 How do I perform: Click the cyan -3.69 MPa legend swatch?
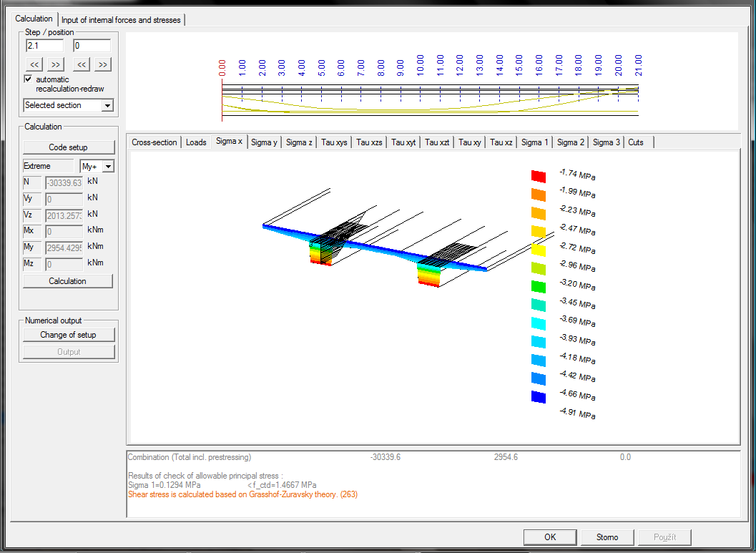tap(539, 323)
